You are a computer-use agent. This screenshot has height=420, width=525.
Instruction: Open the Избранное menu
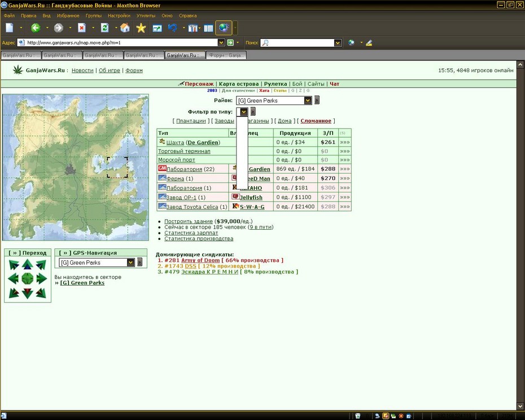click(x=68, y=16)
